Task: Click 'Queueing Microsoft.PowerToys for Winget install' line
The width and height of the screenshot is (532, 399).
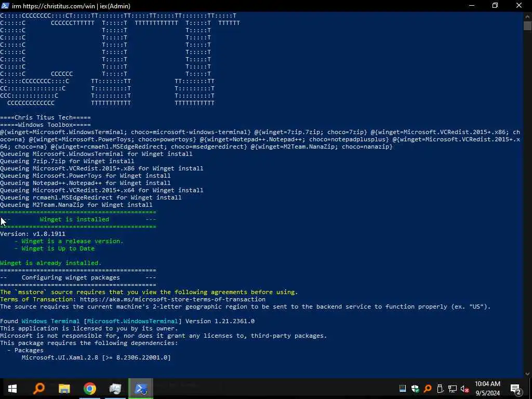Action: coord(85,176)
